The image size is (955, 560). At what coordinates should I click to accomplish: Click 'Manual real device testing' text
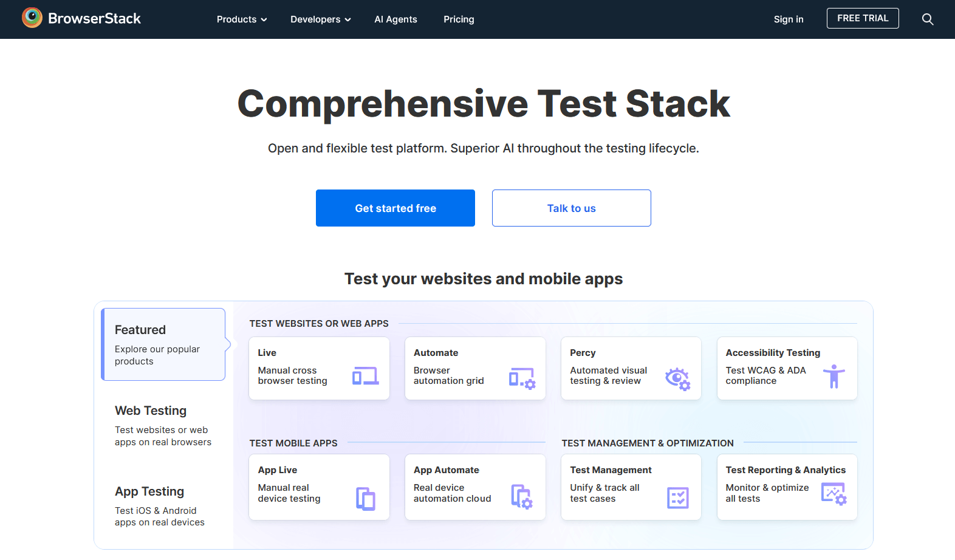(x=289, y=493)
